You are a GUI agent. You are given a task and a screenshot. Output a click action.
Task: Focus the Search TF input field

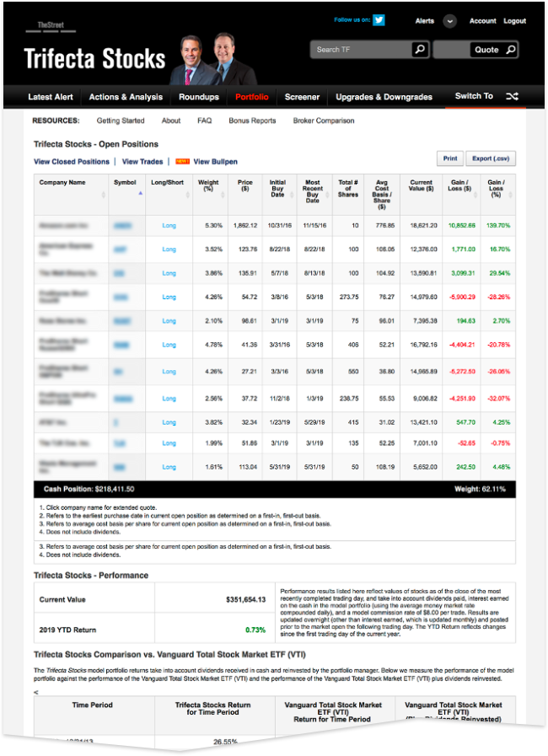pos(362,49)
